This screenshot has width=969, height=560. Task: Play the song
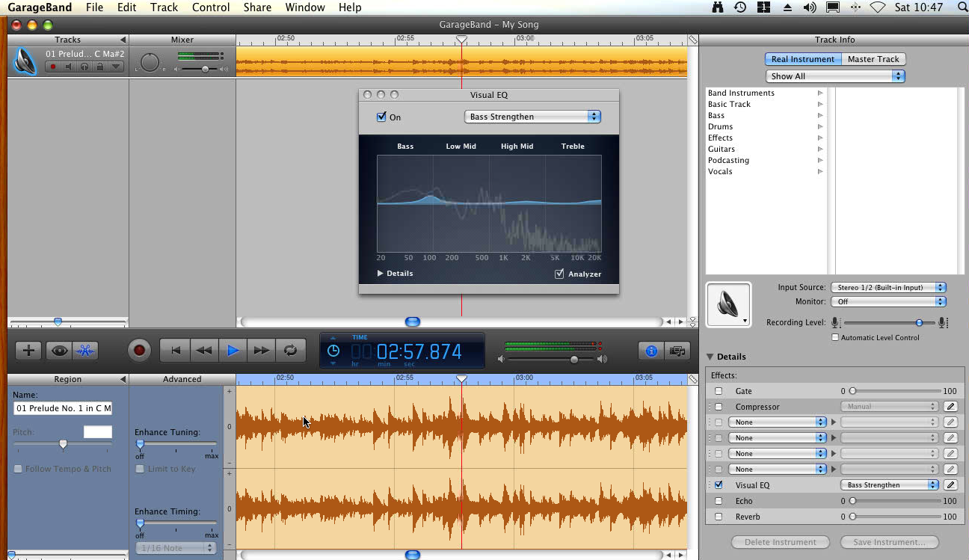233,350
